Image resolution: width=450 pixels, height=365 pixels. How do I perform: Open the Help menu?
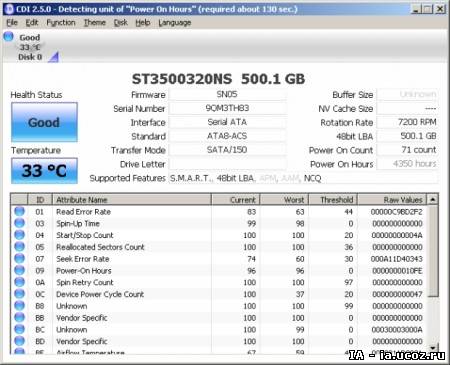point(143,23)
